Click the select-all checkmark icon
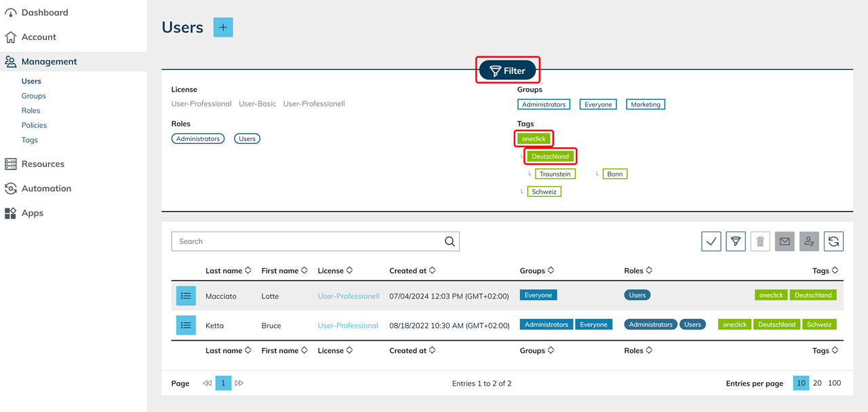868x412 pixels. [x=711, y=242]
